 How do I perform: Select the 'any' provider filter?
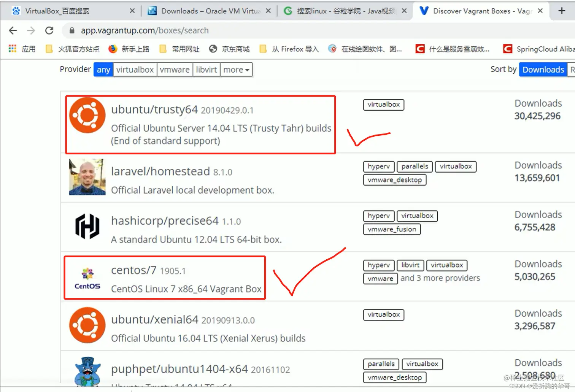pyautogui.click(x=103, y=70)
